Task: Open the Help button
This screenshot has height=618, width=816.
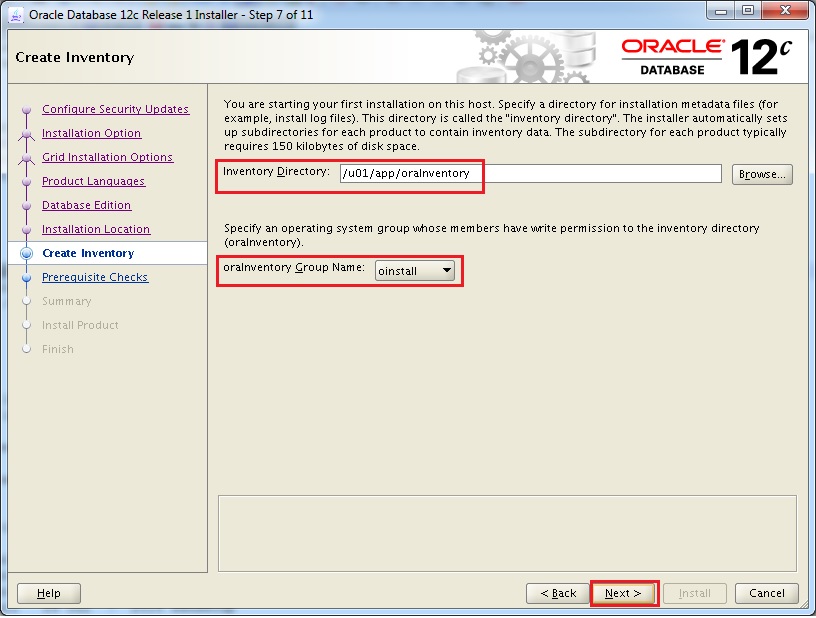Action: click(49, 593)
